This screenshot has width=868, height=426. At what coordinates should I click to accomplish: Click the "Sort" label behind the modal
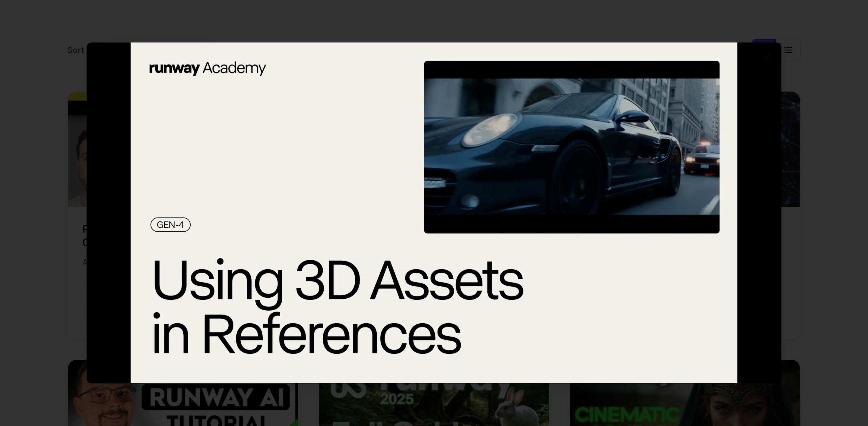(75, 50)
